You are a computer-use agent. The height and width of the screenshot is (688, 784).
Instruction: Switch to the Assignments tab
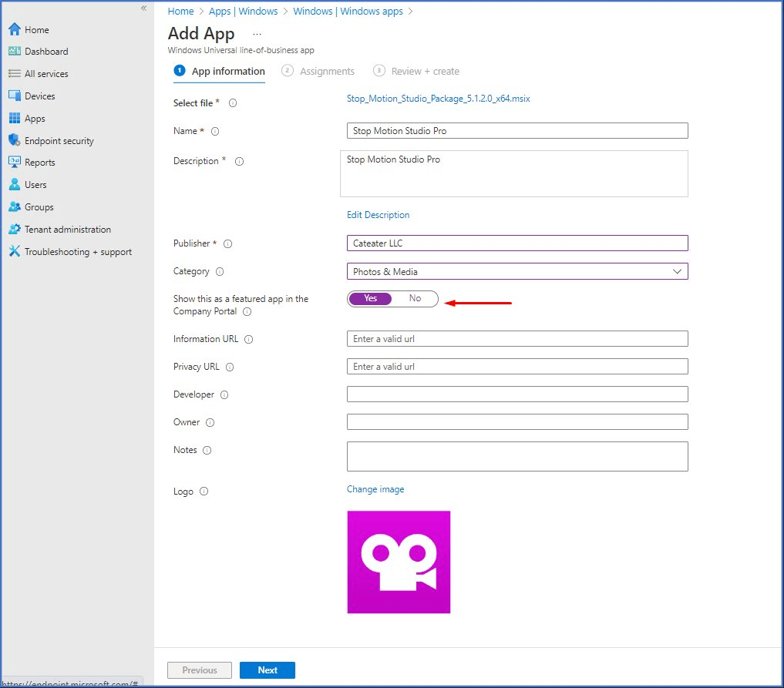[x=326, y=72]
